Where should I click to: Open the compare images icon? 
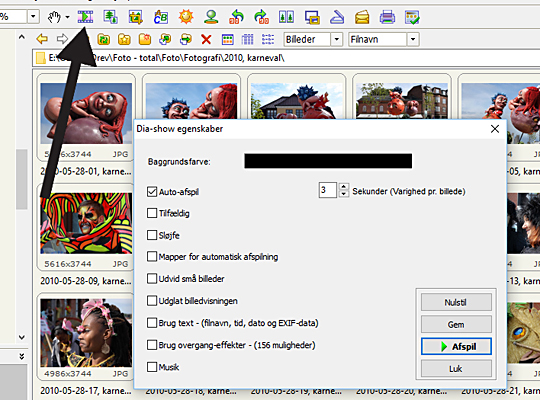click(286, 17)
